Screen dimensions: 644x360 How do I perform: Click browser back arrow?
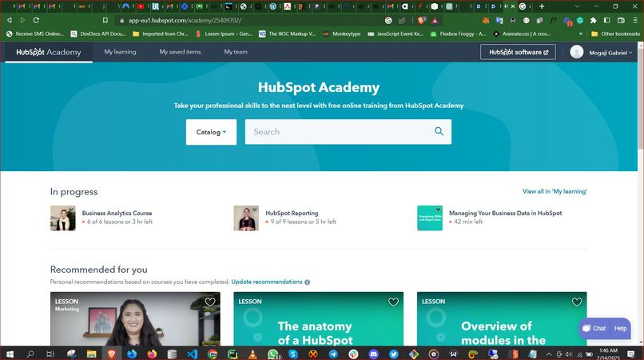(9, 20)
